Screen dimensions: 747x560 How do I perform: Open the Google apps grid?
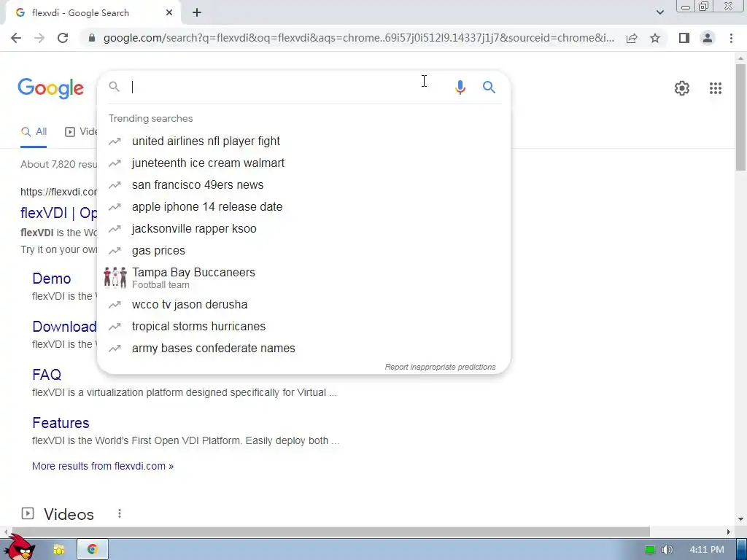coord(715,88)
